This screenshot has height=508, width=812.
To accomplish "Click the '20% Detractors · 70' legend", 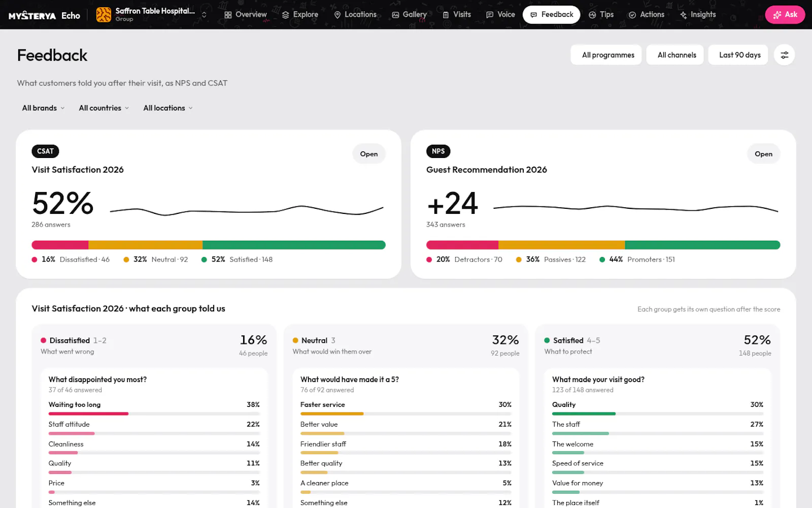I will (x=464, y=259).
